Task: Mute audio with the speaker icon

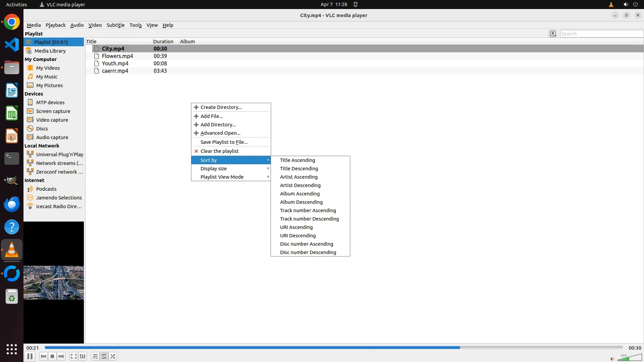Action: pos(612,359)
